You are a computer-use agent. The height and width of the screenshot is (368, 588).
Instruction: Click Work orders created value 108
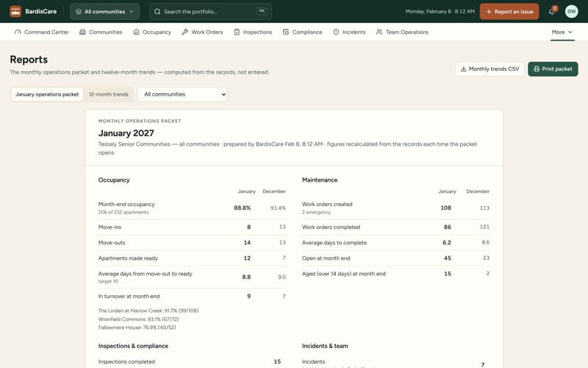tap(446, 208)
